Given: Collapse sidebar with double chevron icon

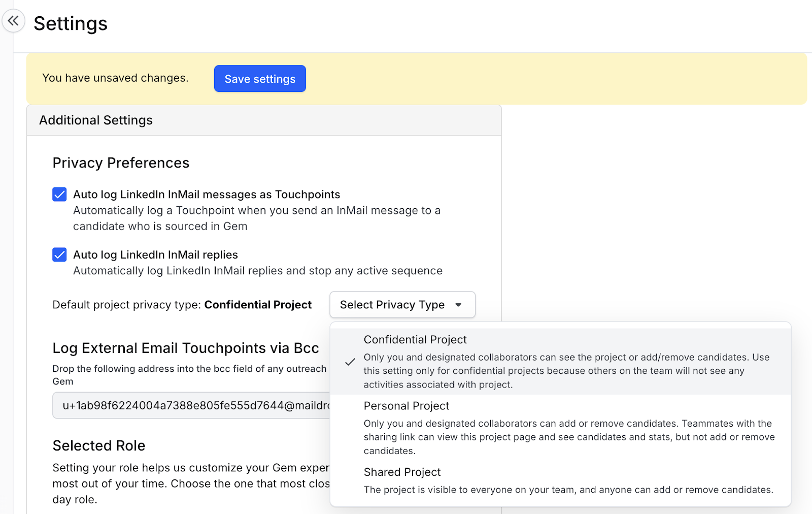Looking at the screenshot, I should tap(13, 21).
